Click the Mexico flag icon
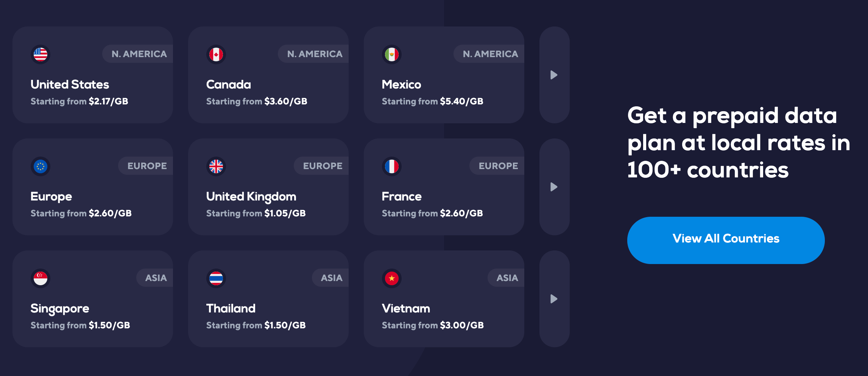This screenshot has width=868, height=376. (392, 54)
